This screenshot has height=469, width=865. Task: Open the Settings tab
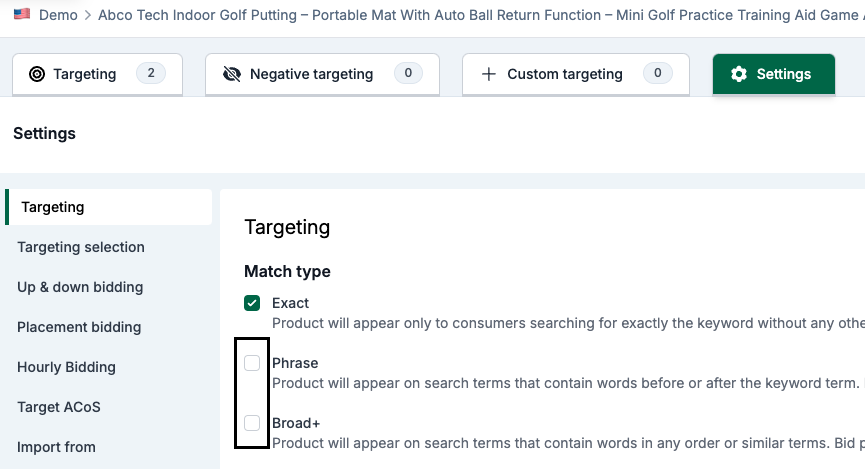[x=773, y=74]
